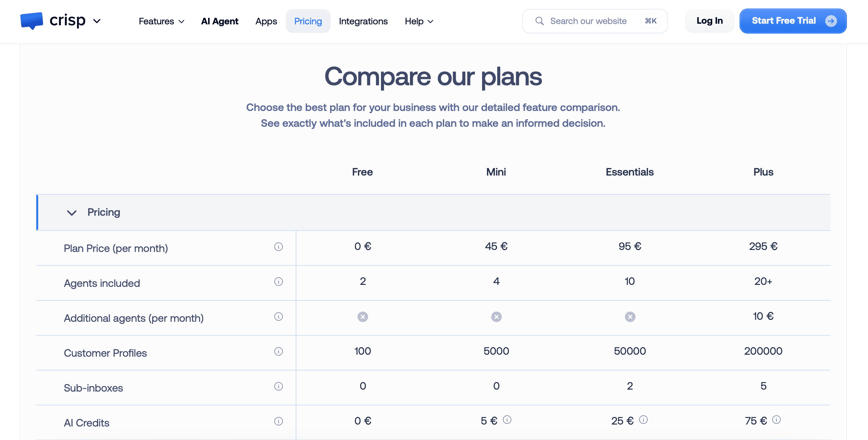The image size is (868, 440).
Task: Show info for Plan Price (per month)
Action: pyautogui.click(x=278, y=247)
